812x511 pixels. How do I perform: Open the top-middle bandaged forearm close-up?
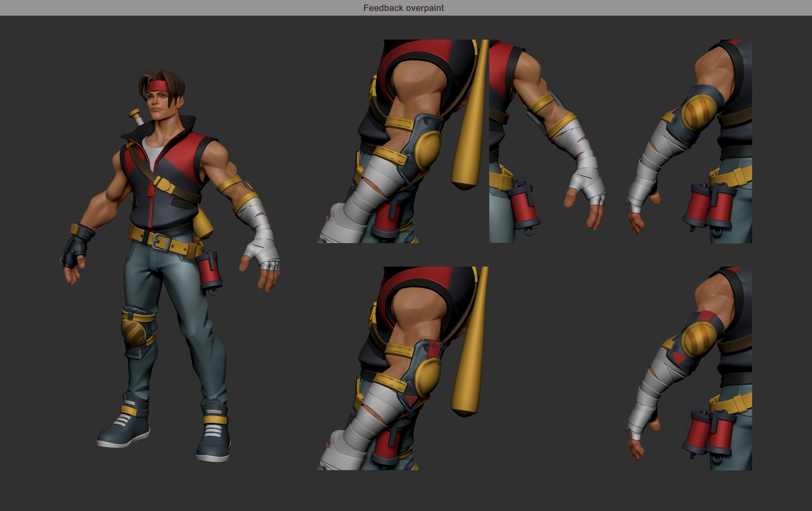click(x=548, y=141)
